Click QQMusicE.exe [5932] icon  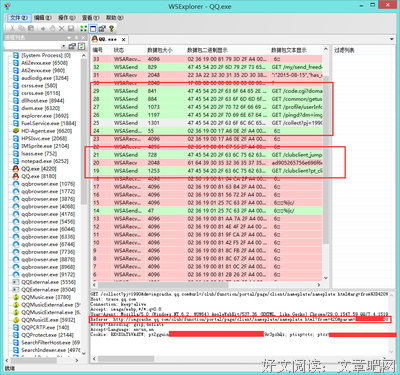[16, 320]
